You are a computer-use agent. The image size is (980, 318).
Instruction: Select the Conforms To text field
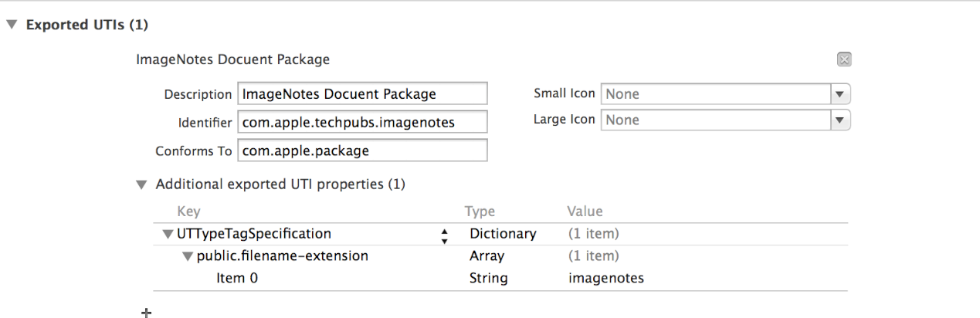(362, 151)
